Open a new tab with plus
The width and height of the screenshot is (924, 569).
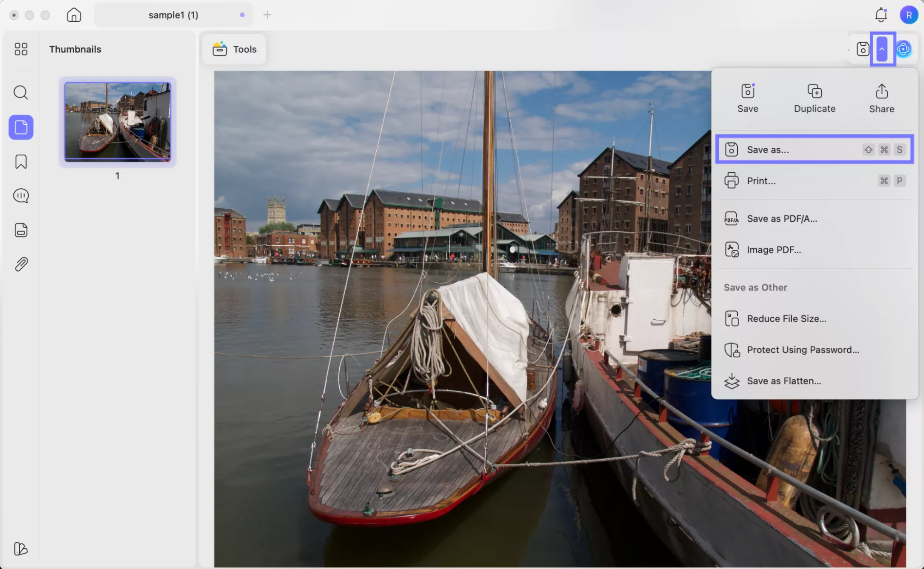tap(267, 15)
